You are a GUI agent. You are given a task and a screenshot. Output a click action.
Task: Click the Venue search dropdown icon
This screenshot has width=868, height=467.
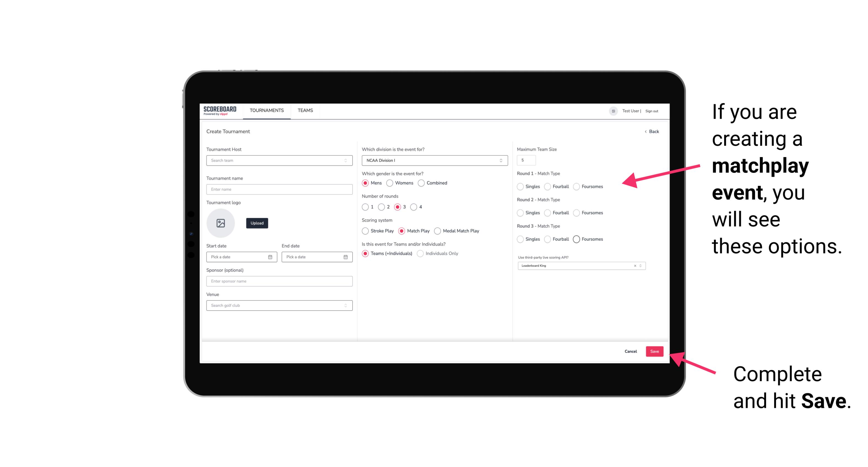click(345, 305)
